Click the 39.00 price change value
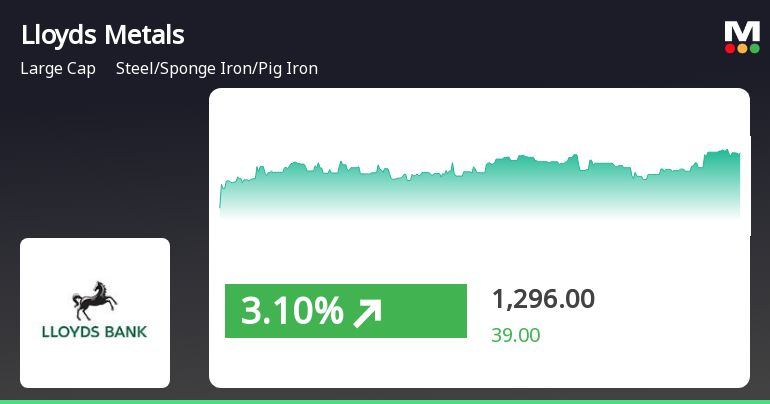 (x=515, y=335)
